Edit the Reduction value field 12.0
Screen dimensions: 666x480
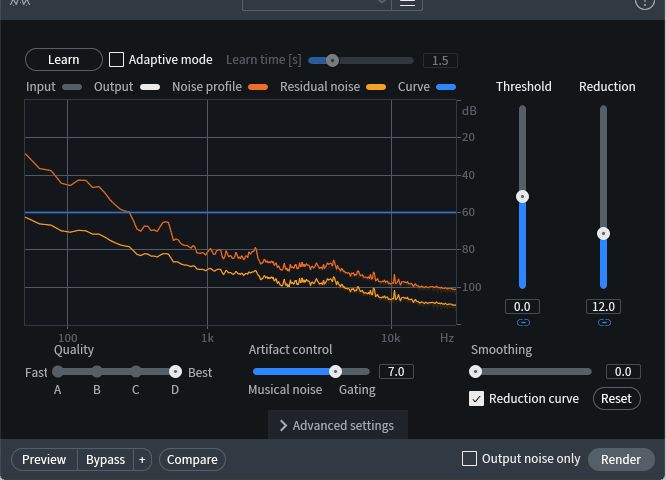coord(603,307)
